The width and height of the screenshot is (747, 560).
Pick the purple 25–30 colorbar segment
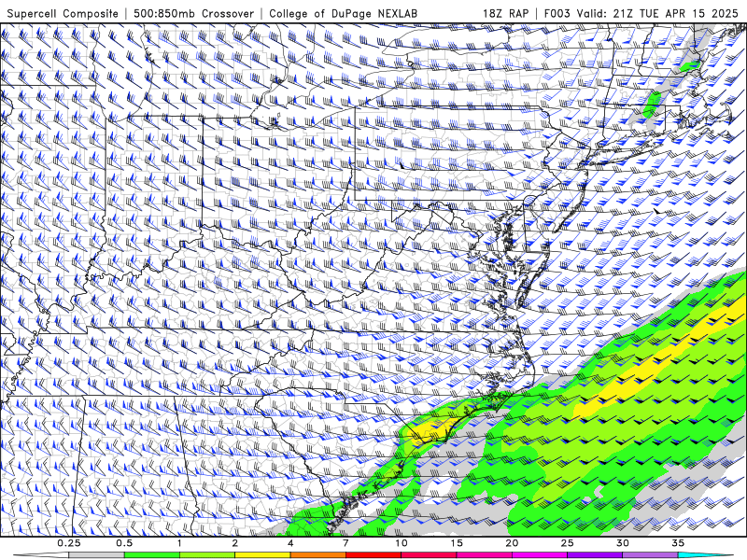(x=595, y=555)
